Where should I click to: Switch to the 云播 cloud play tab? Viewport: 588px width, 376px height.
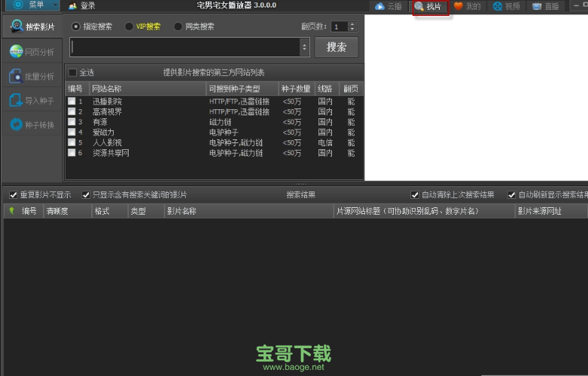(x=388, y=6)
